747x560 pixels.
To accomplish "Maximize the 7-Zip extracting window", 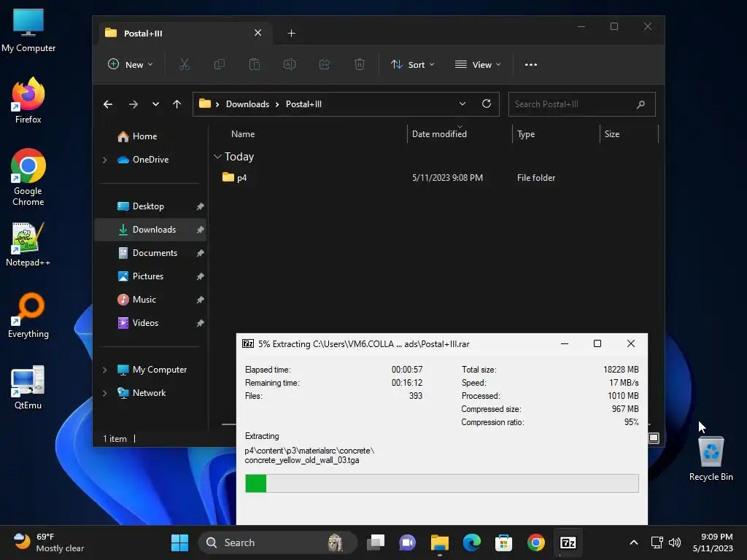I will tap(597, 343).
